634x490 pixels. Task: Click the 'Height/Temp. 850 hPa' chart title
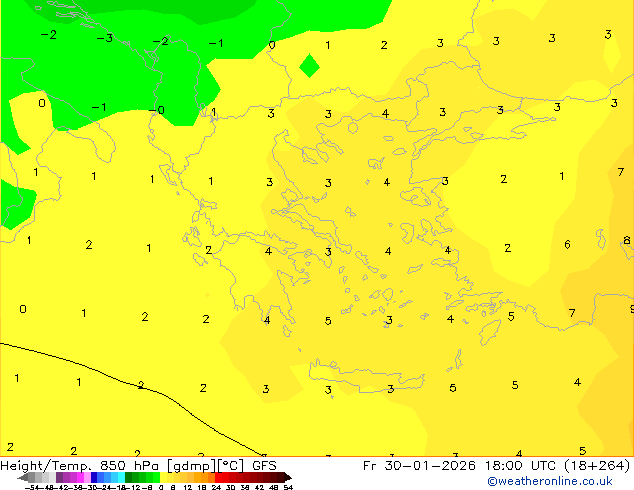click(79, 465)
